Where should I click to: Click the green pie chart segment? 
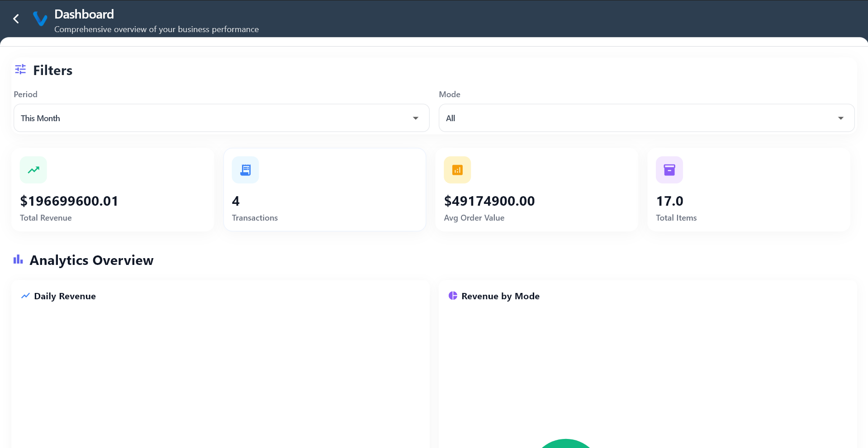[565, 443]
